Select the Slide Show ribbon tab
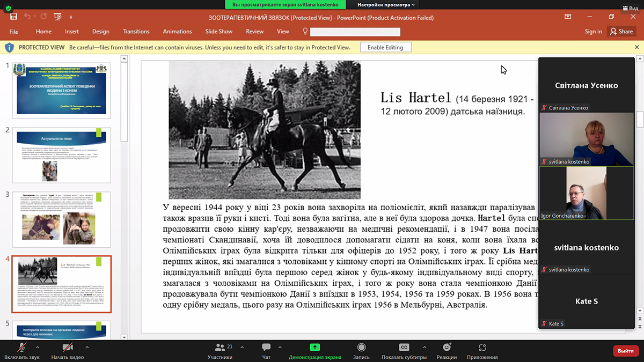 tap(219, 32)
